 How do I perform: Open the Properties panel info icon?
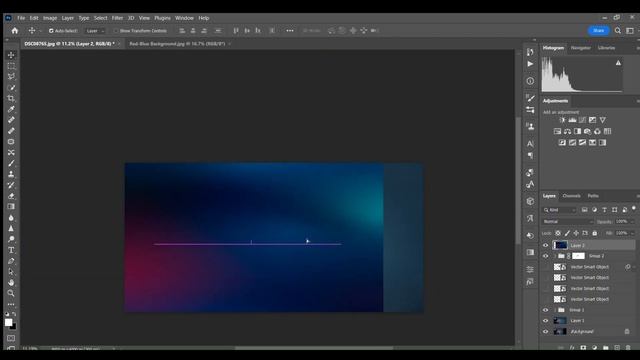530,81
